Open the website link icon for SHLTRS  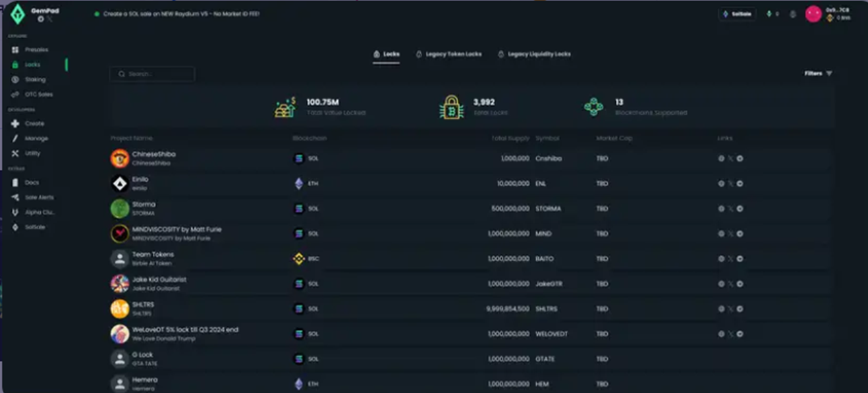pyautogui.click(x=721, y=309)
